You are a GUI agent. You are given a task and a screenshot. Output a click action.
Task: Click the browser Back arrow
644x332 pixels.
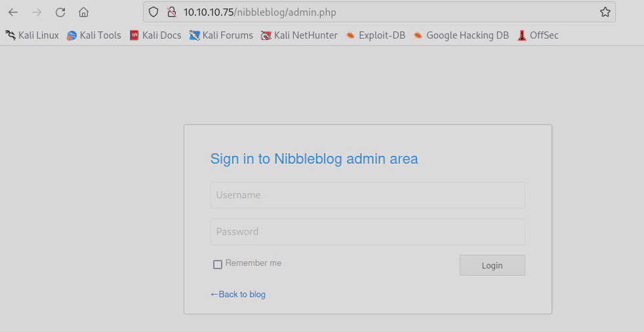(x=13, y=12)
